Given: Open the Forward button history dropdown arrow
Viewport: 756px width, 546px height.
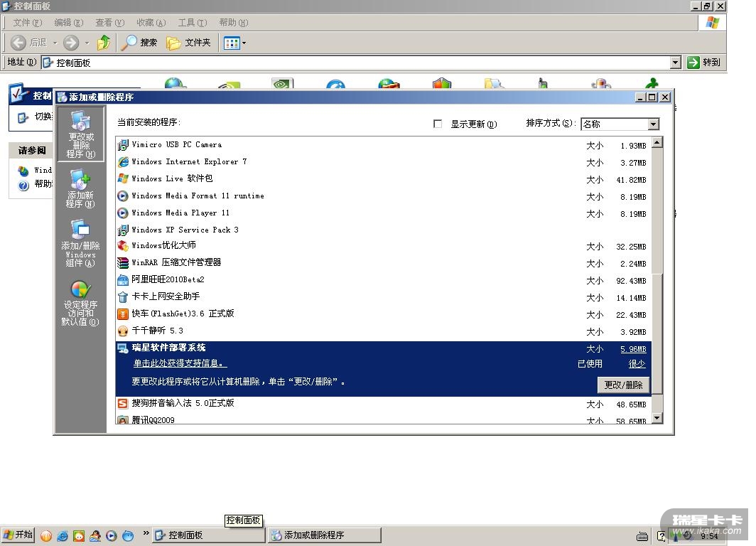Looking at the screenshot, I should coord(87,43).
